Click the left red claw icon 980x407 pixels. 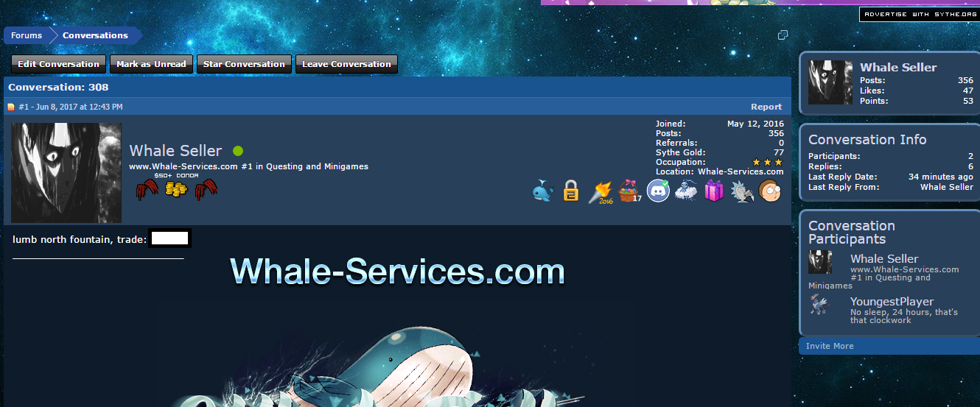click(147, 190)
